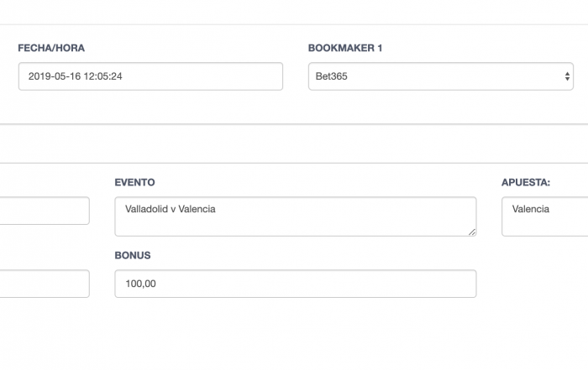Grab the Evento textarea resize handle
The height and width of the screenshot is (370, 588).
click(472, 232)
